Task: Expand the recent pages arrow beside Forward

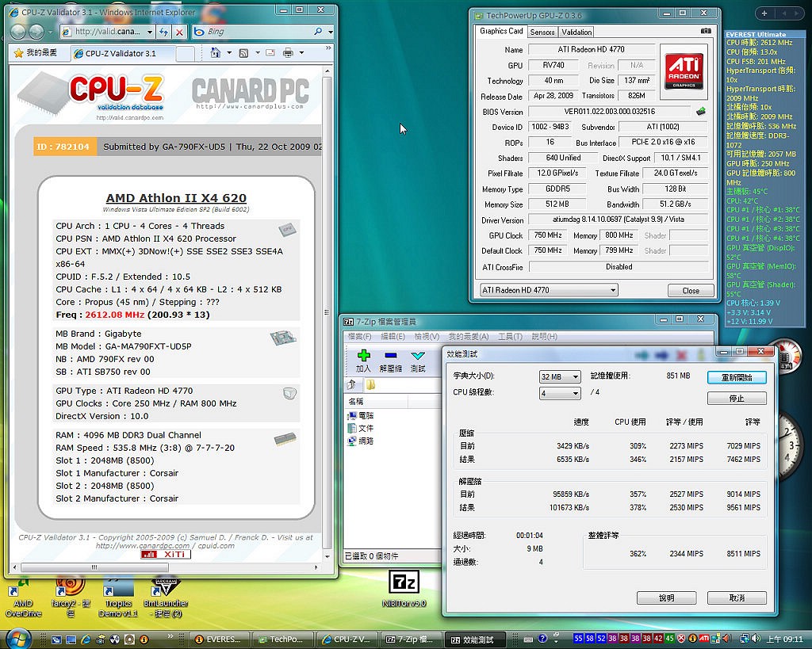Action: 50,32
